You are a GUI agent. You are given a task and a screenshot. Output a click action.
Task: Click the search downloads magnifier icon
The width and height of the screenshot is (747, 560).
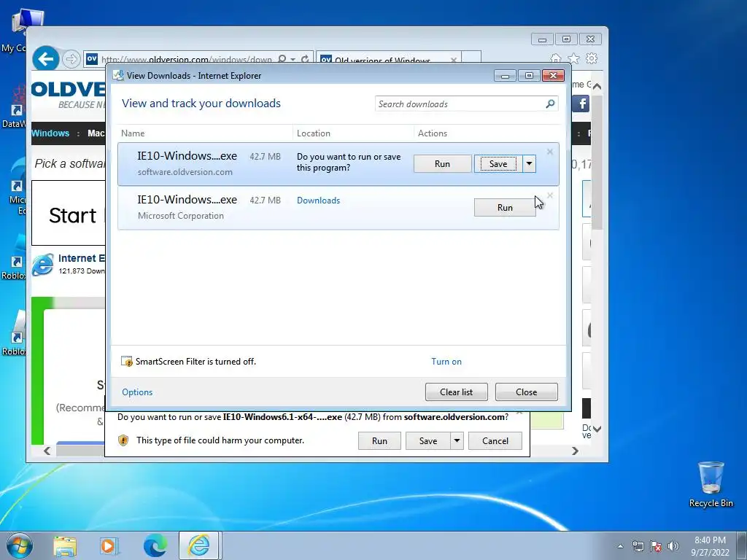(x=550, y=104)
